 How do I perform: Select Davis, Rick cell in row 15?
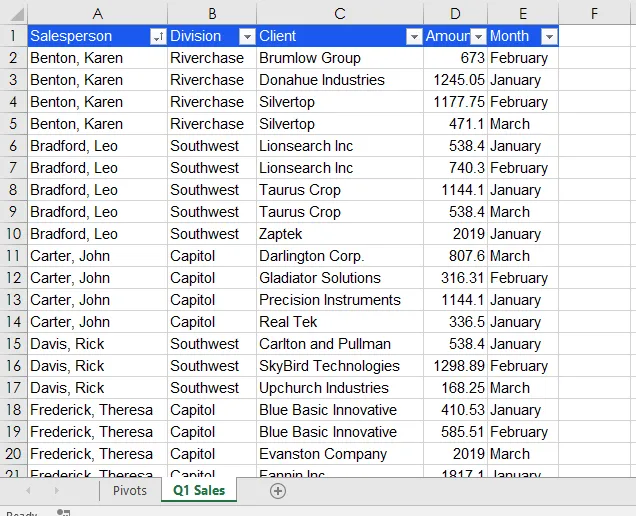pyautogui.click(x=97, y=344)
